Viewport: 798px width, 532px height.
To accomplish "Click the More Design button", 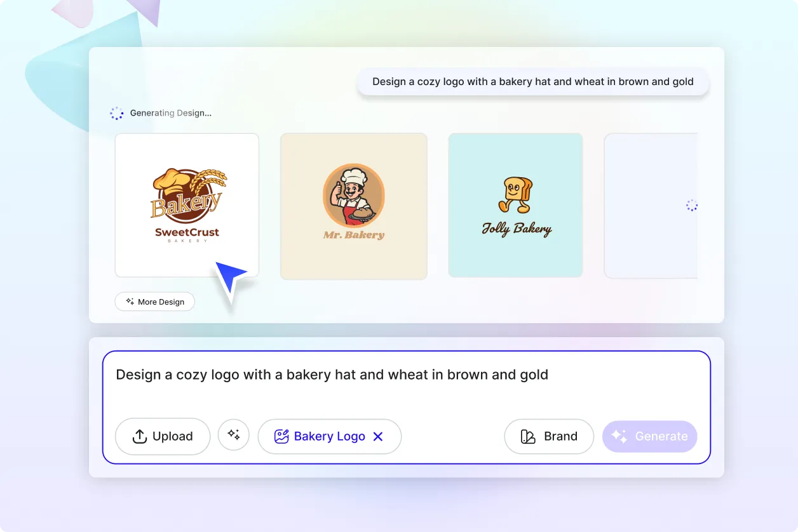I will coord(154,302).
